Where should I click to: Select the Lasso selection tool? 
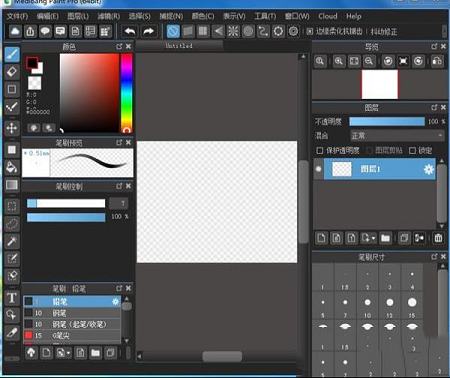click(x=12, y=224)
